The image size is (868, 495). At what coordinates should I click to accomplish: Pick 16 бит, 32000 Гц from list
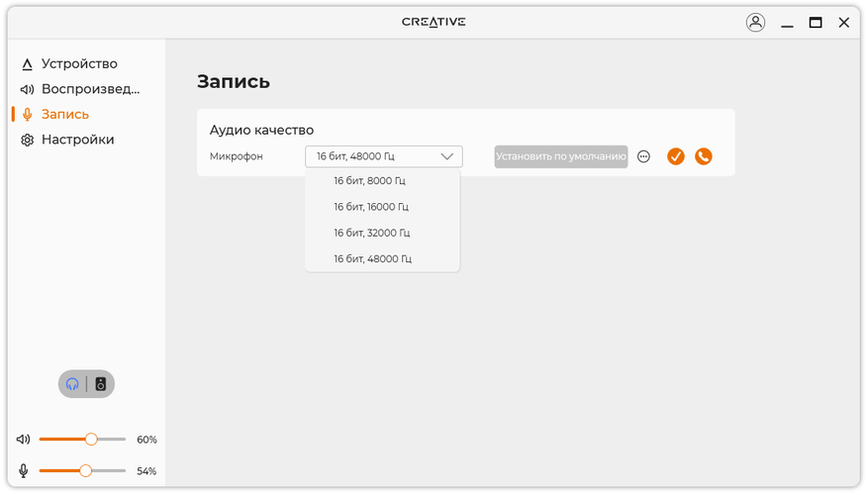click(x=371, y=233)
